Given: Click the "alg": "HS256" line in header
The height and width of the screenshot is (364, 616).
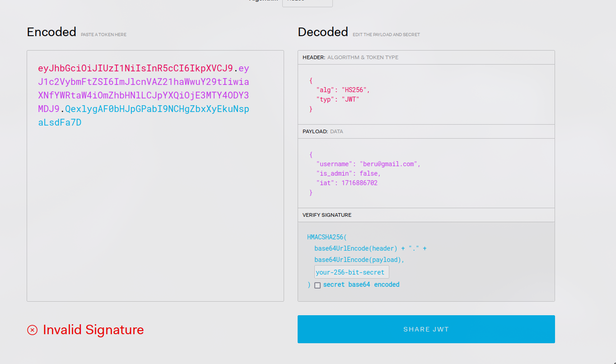Looking at the screenshot, I should pos(343,90).
